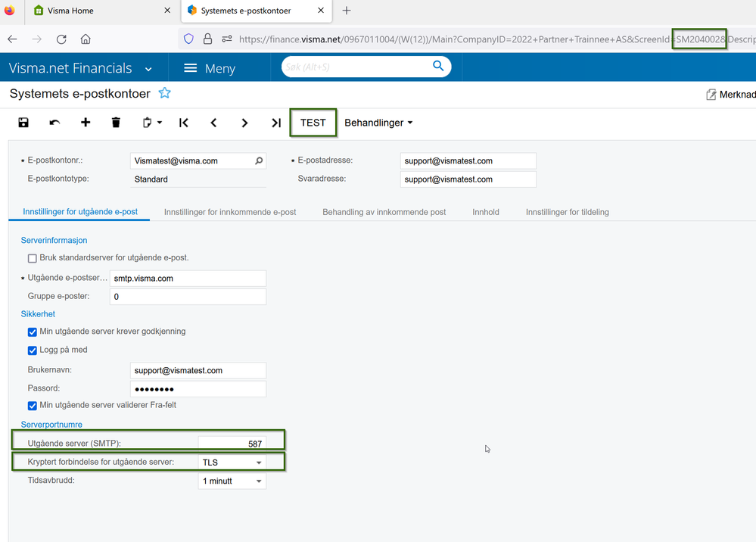Add page to favorites with star
The height and width of the screenshot is (542, 756).
tap(164, 92)
